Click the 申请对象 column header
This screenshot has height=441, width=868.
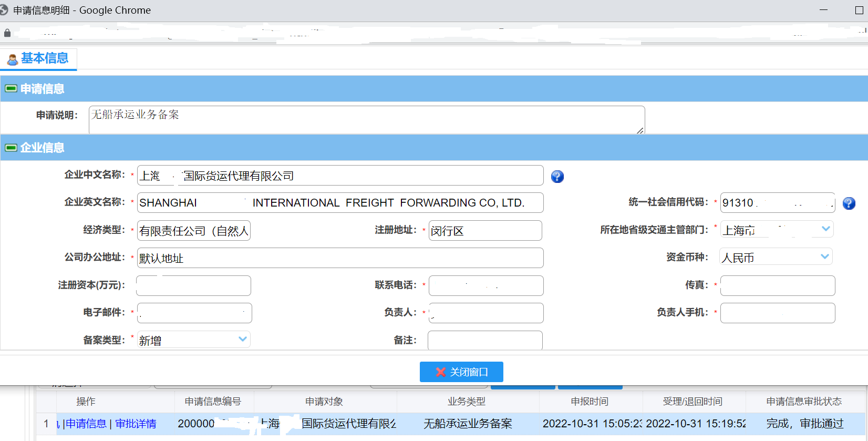point(324,402)
